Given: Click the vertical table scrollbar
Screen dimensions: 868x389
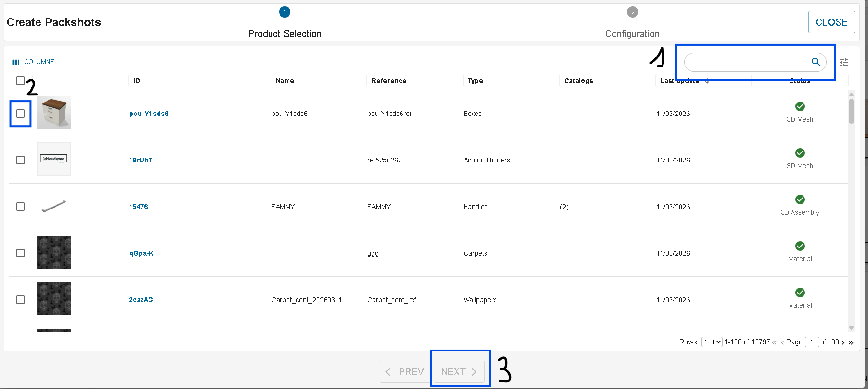Looking at the screenshot, I should [x=851, y=112].
